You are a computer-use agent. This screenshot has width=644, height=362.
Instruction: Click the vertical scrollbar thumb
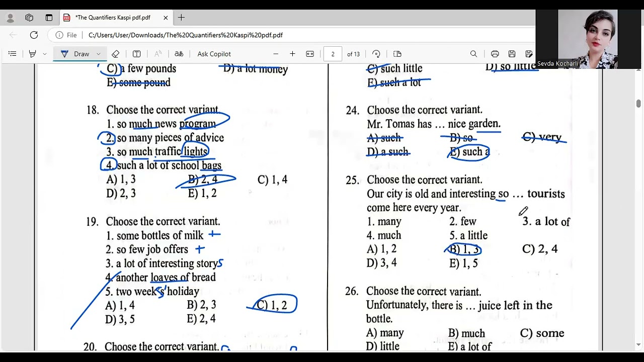(638, 104)
